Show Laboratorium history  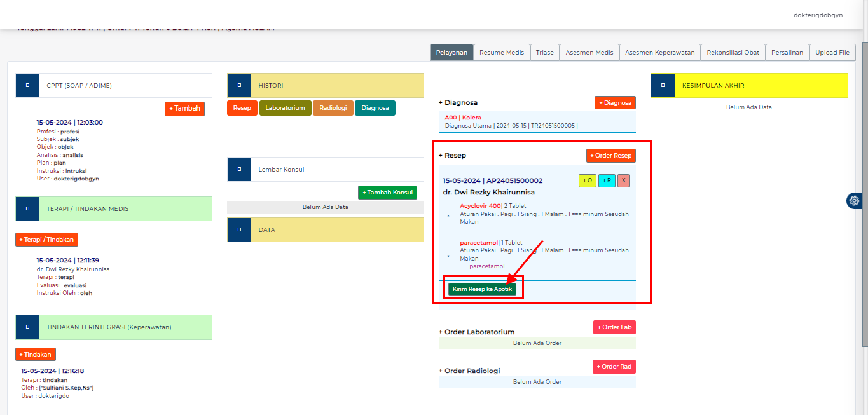285,108
